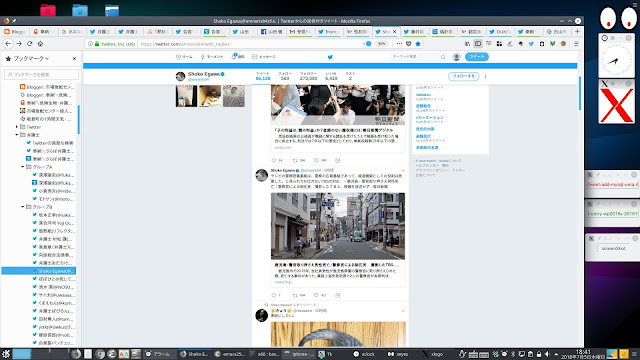Open xclock task in taskbar
Image resolution: width=640 pixels, height=360 pixels.
coord(364,354)
